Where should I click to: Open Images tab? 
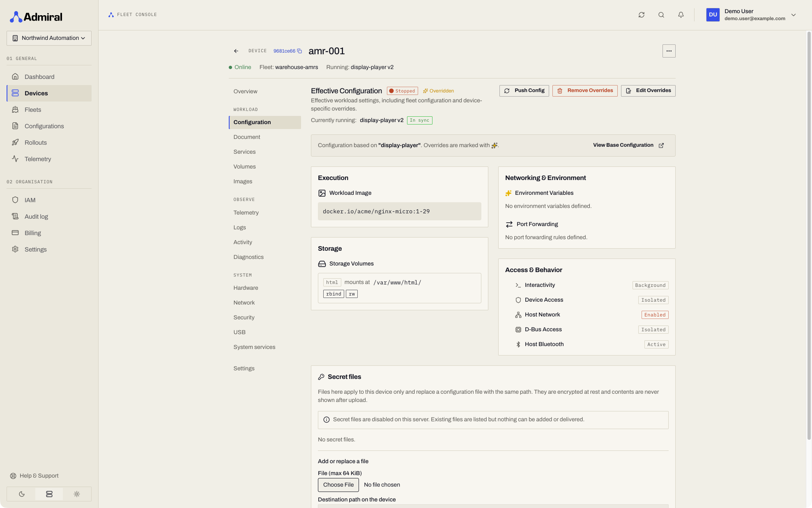click(x=265, y=182)
